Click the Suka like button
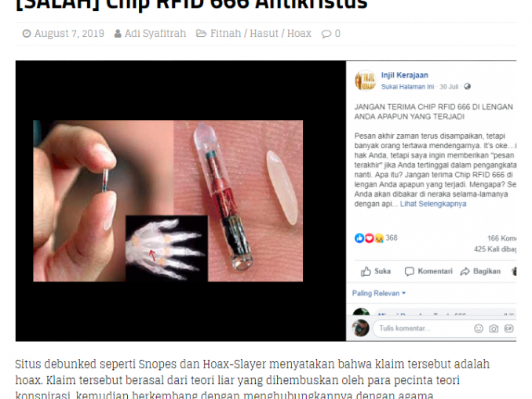This screenshot has height=399, width=532. click(x=376, y=271)
